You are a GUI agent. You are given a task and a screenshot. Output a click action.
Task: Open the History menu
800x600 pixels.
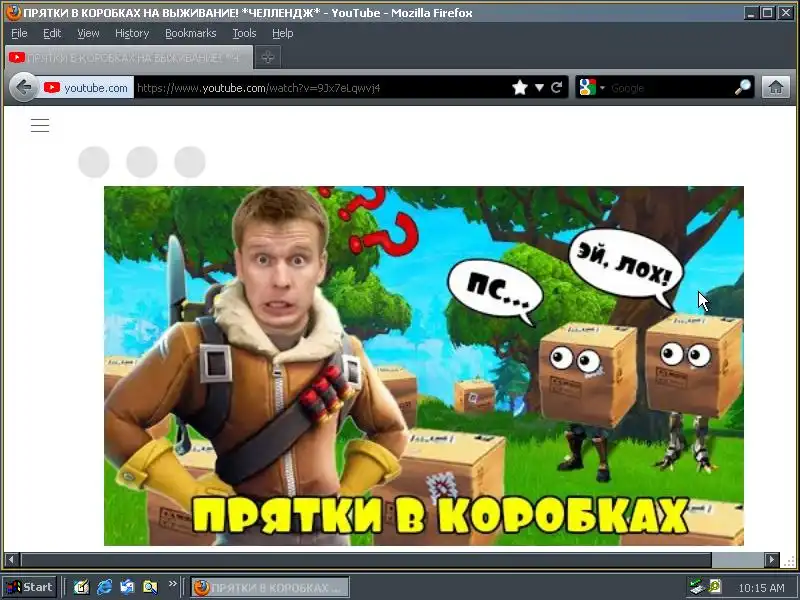[x=132, y=33]
